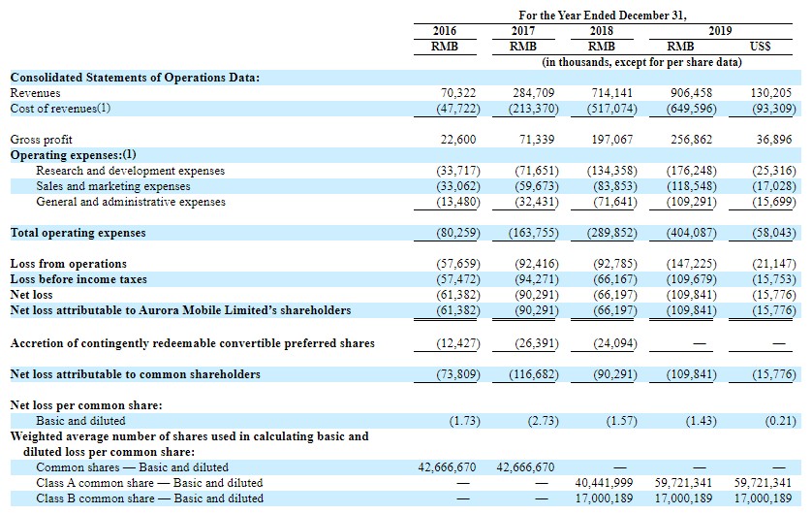Click 'Sales and marketing expenses' label
Screen dimensions: 812x514
(113, 186)
